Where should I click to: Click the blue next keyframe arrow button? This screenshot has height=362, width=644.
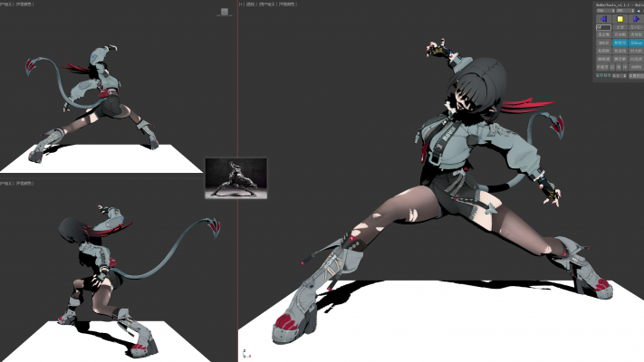tap(636, 19)
